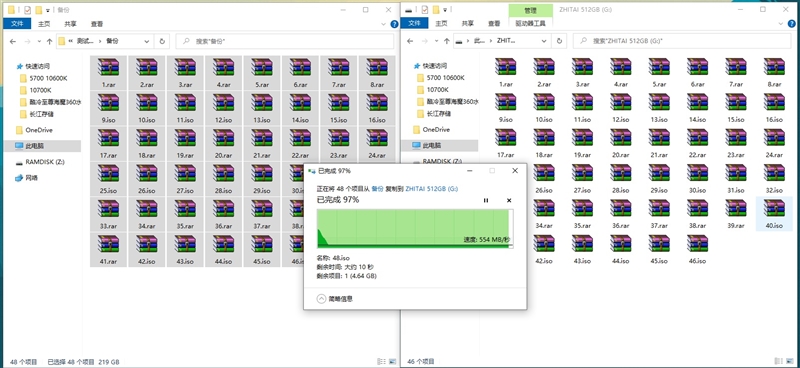The height and width of the screenshot is (368, 800).
Task: Cancel the file copy operation
Action: [509, 201]
